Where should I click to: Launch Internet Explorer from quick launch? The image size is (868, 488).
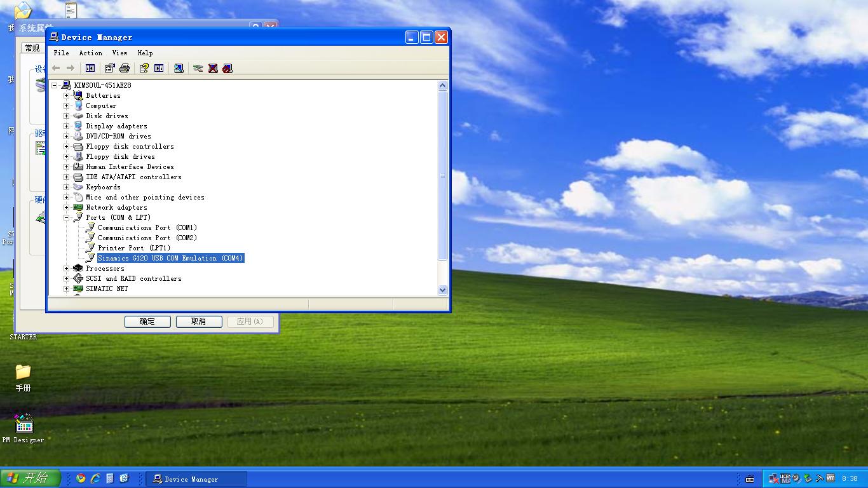[x=95, y=478]
